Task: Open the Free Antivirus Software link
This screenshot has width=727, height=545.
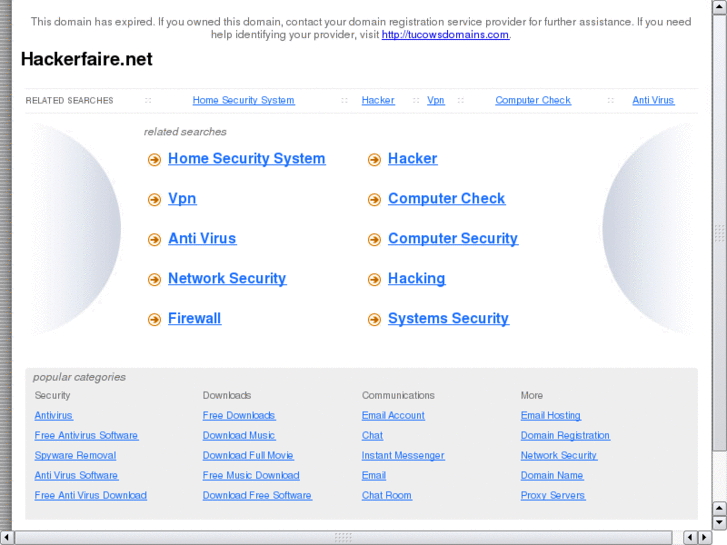Action: (x=86, y=436)
